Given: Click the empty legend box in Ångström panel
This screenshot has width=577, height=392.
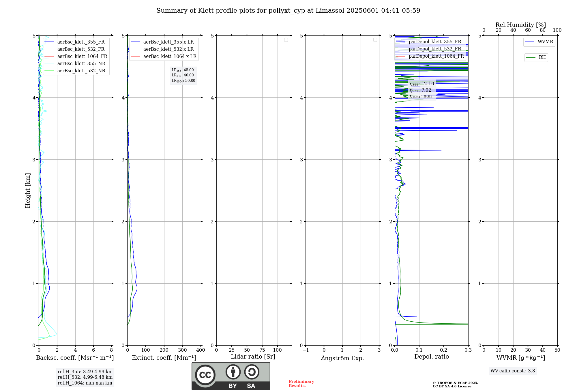Looking at the screenshot, I should [x=375, y=40].
